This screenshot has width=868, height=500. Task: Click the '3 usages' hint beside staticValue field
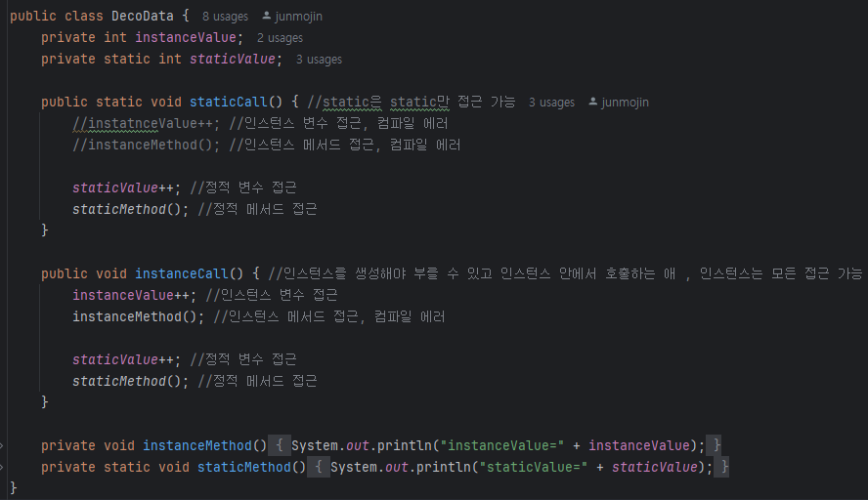point(319,60)
